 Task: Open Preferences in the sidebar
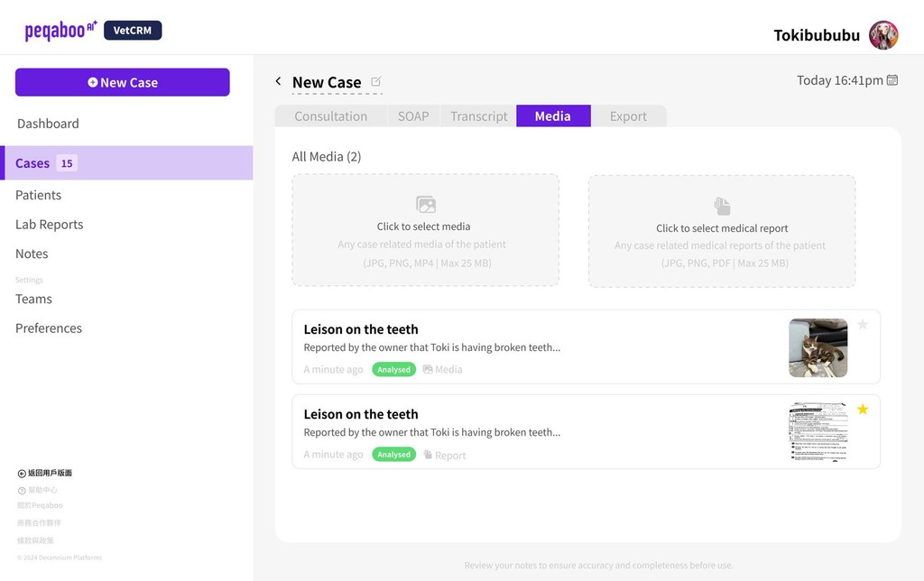(x=49, y=328)
